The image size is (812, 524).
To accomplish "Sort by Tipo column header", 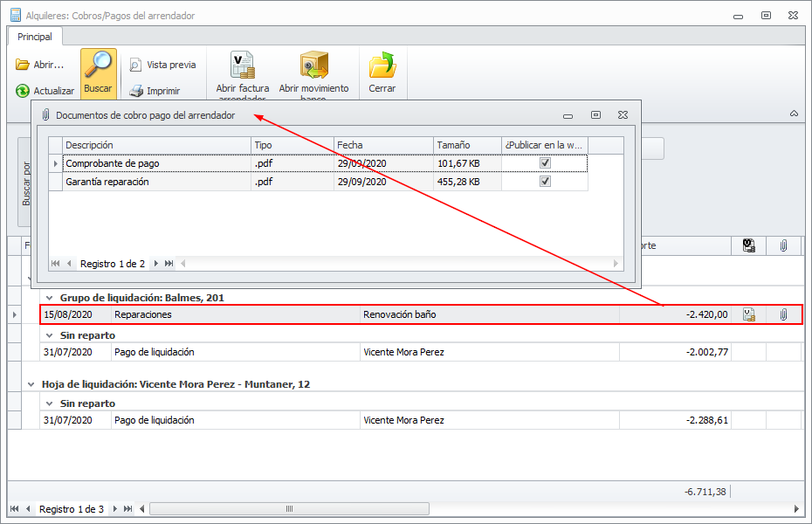I will pos(292,146).
